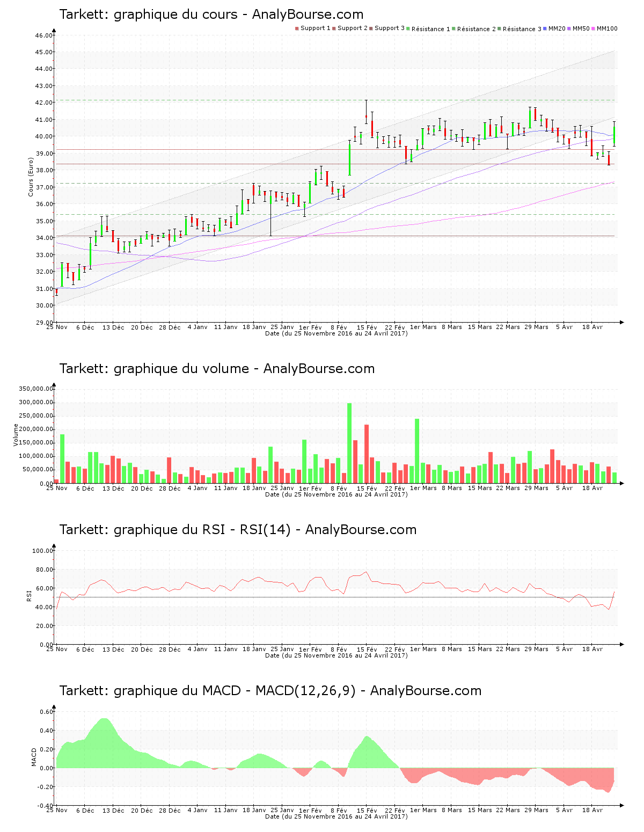This screenshot has height=832, width=644.
Task: Click '22 Fév' date under the MACD chart
Action: click(395, 810)
